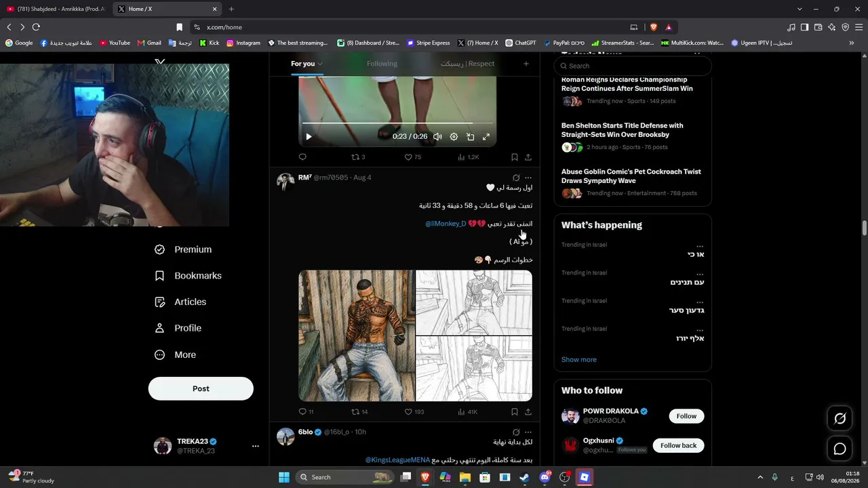The width and height of the screenshot is (868, 488).
Task: Click the Post button
Action: tap(201, 388)
